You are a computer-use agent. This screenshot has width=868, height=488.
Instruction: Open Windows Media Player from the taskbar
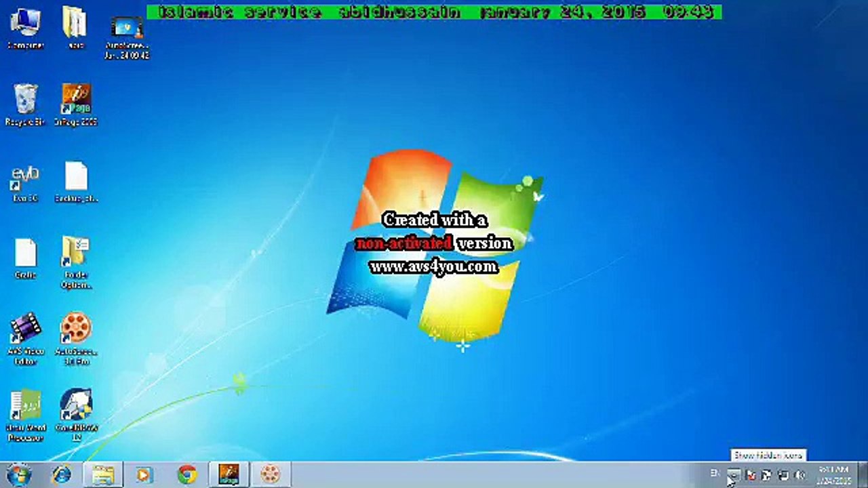pyautogui.click(x=145, y=474)
